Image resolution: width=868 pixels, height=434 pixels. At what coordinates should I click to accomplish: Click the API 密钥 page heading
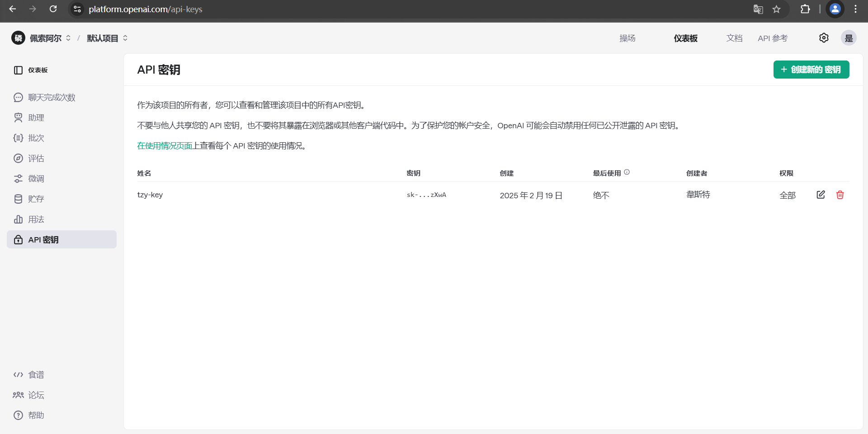(159, 70)
